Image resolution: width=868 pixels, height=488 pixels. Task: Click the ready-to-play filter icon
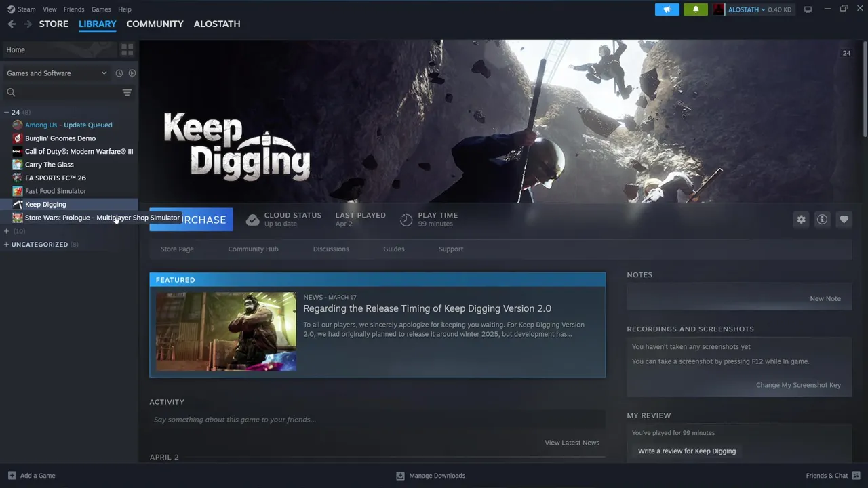(x=132, y=73)
